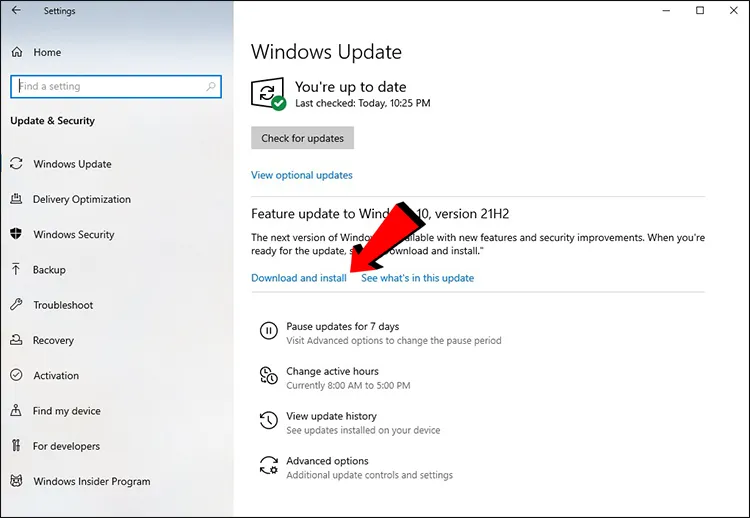Click the Feature update version 21H2 heading

pyautogui.click(x=380, y=213)
